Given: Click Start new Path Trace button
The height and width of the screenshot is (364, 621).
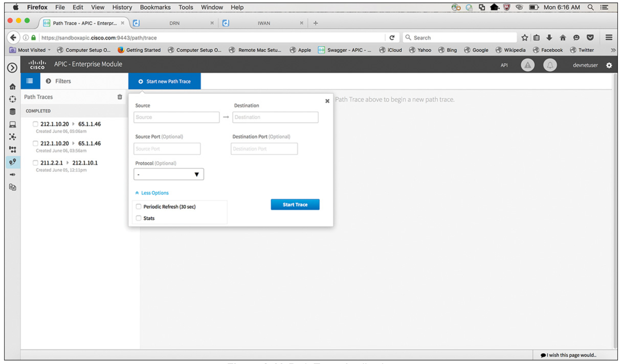Looking at the screenshot, I should [164, 81].
